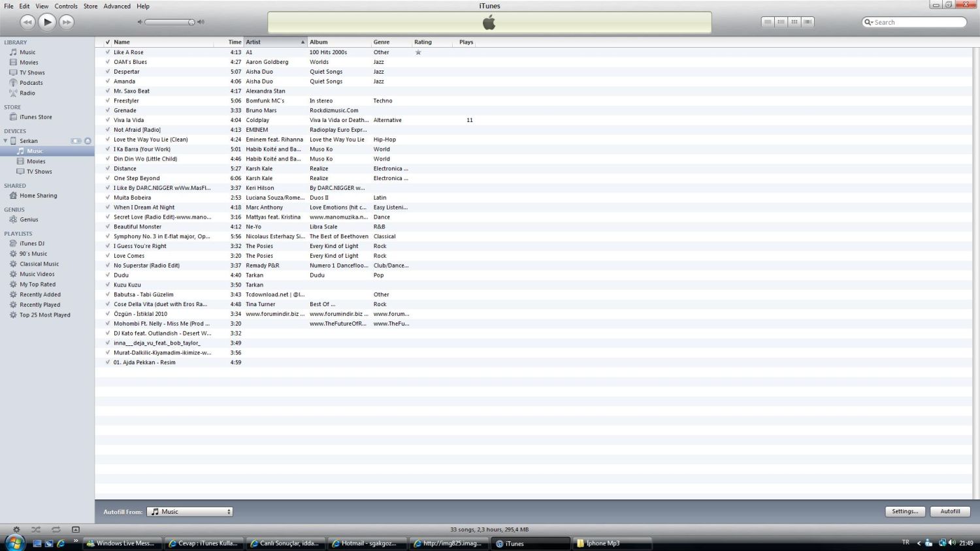Collapse the Serkan device tree

tap(6, 141)
